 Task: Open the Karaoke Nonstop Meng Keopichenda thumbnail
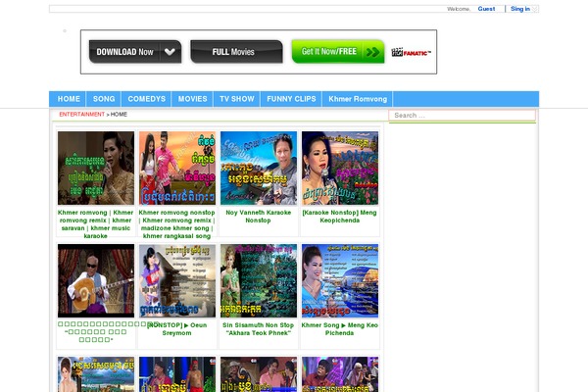point(340,168)
